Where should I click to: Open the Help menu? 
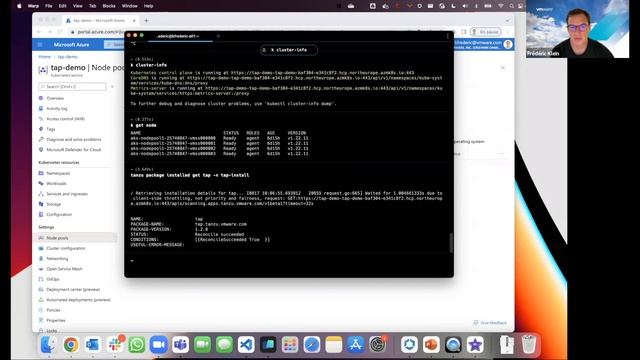tap(149, 6)
